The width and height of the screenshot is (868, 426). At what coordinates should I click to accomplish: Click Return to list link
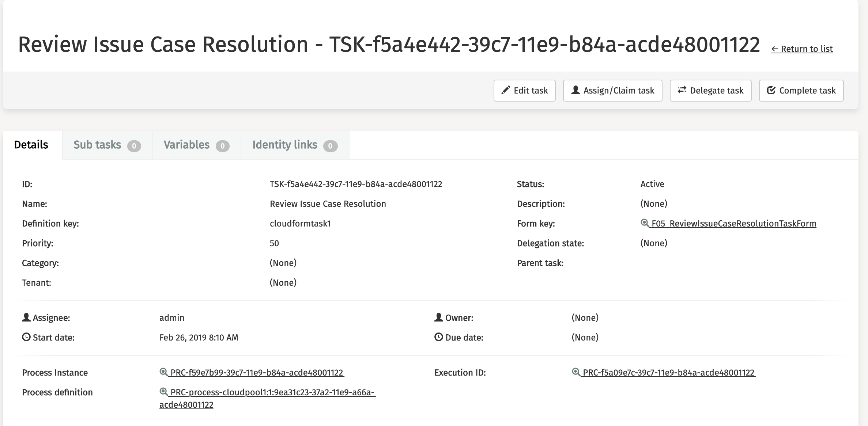coord(802,49)
